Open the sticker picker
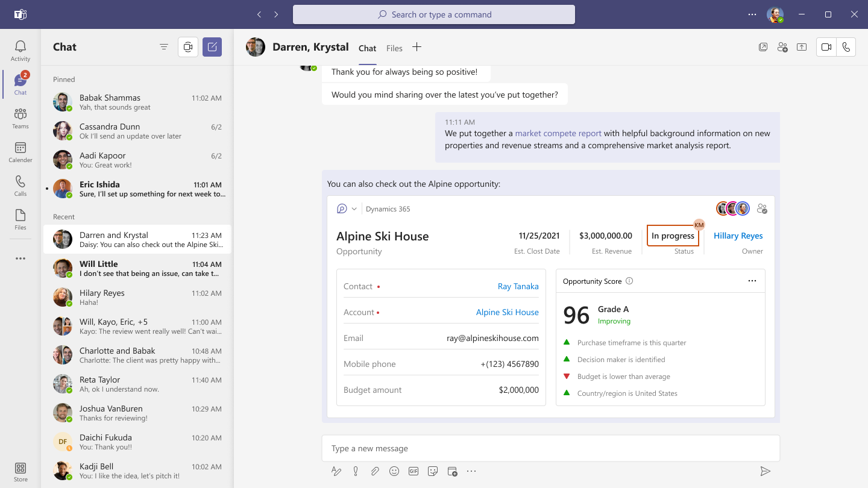868x488 pixels. (x=433, y=471)
